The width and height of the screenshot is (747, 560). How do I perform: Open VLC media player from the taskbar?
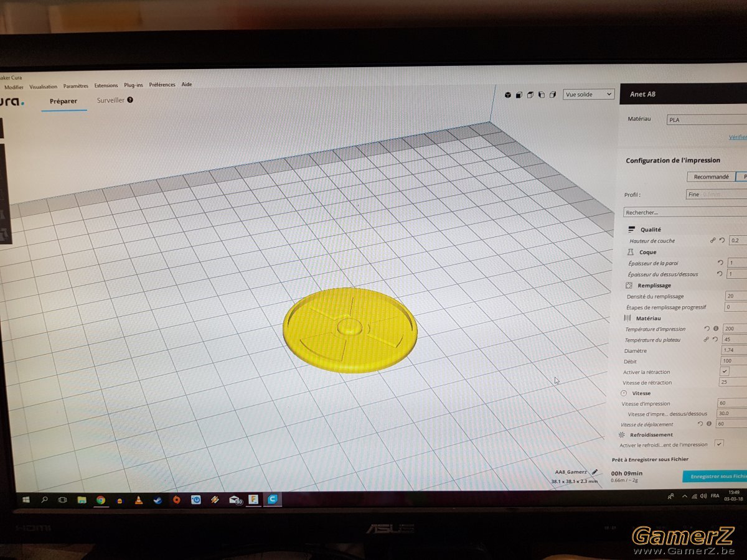pos(139,500)
